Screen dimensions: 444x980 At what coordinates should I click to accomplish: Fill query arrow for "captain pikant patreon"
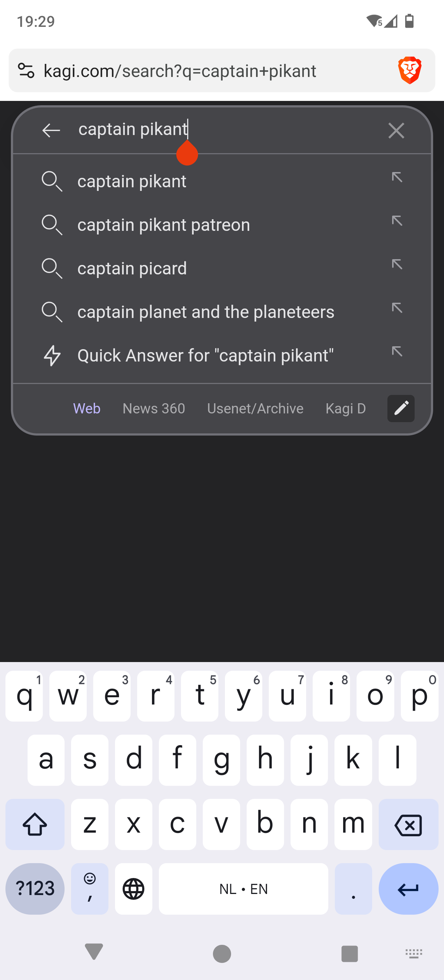click(397, 221)
